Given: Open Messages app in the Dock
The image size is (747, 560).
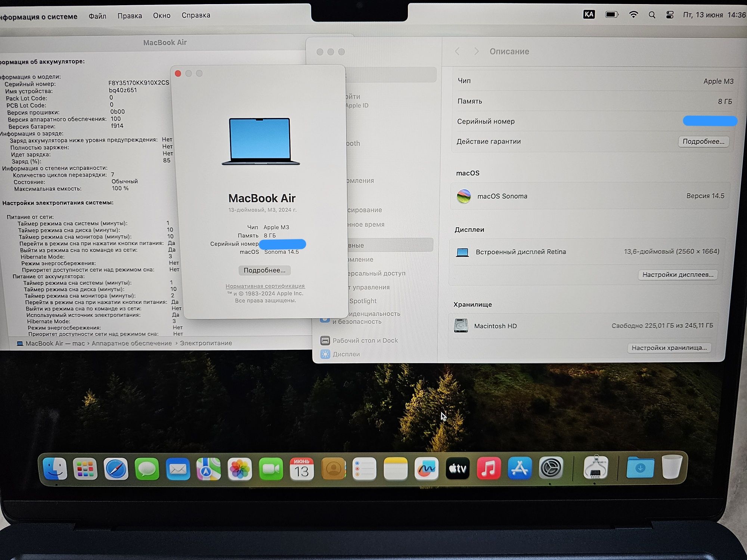Looking at the screenshot, I should (x=147, y=469).
